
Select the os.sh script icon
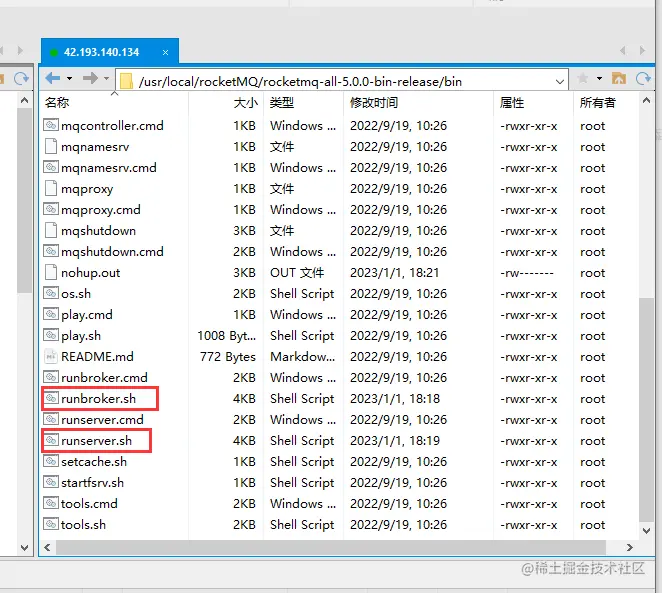[x=51, y=293]
